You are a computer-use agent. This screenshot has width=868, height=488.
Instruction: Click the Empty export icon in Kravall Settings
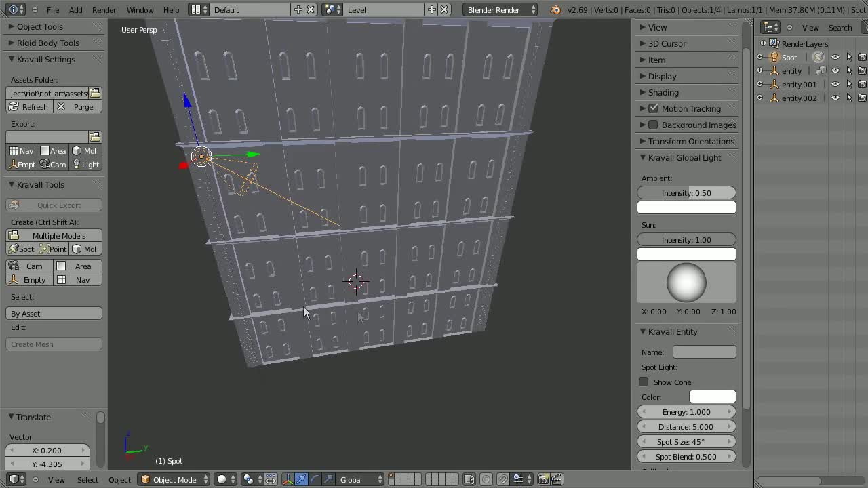pyautogui.click(x=21, y=164)
